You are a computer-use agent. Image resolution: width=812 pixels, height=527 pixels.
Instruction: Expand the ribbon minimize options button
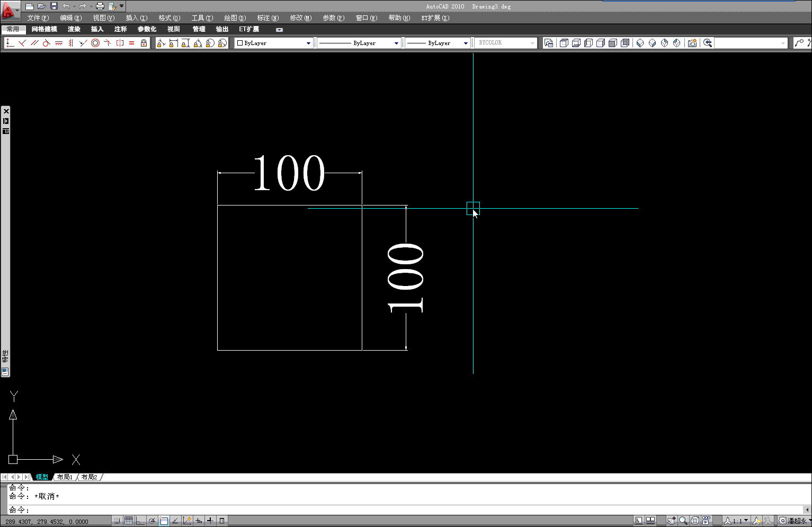pyautogui.click(x=280, y=30)
